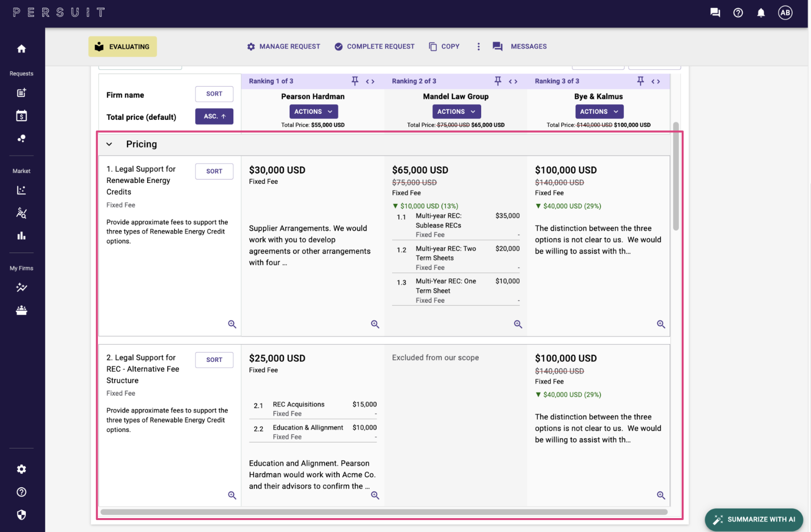The width and height of the screenshot is (811, 532).
Task: Click the top bar help icon
Action: pyautogui.click(x=738, y=13)
